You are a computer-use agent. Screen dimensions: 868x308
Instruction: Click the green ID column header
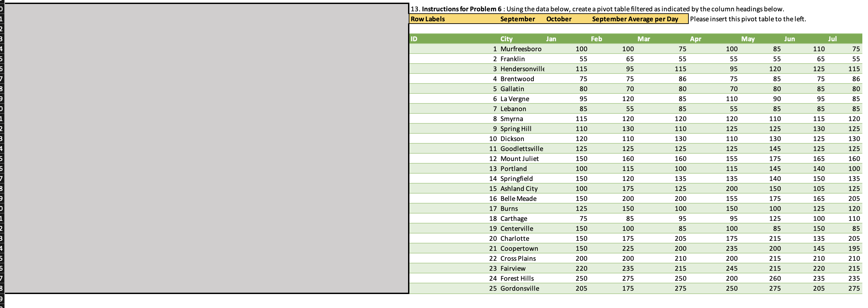(x=413, y=39)
